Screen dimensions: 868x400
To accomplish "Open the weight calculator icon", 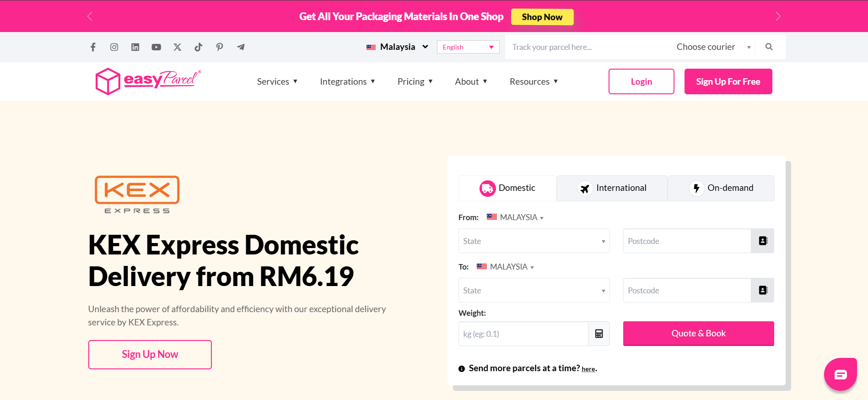I will [x=598, y=334].
